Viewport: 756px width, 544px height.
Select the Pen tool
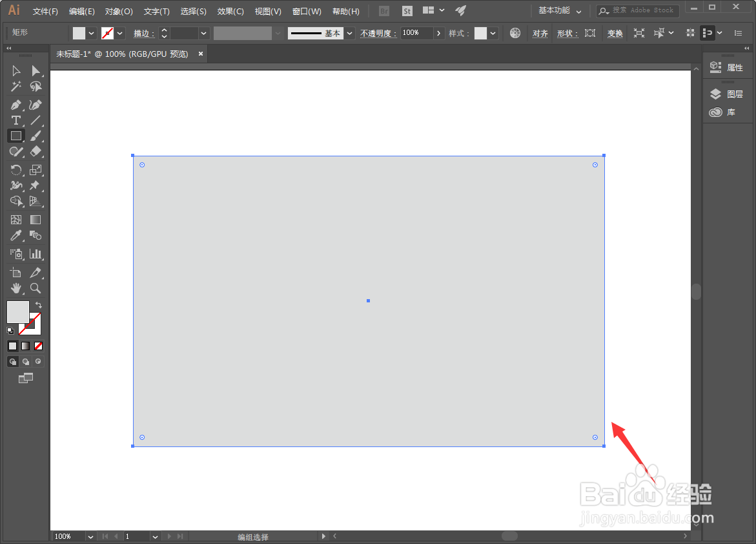click(16, 105)
